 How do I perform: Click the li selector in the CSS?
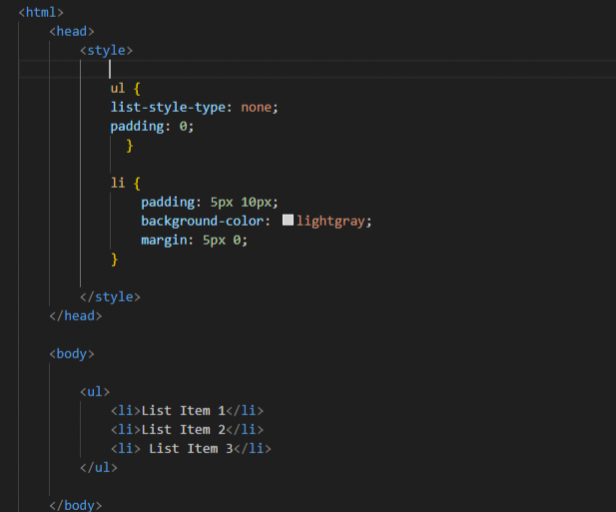tap(118, 183)
